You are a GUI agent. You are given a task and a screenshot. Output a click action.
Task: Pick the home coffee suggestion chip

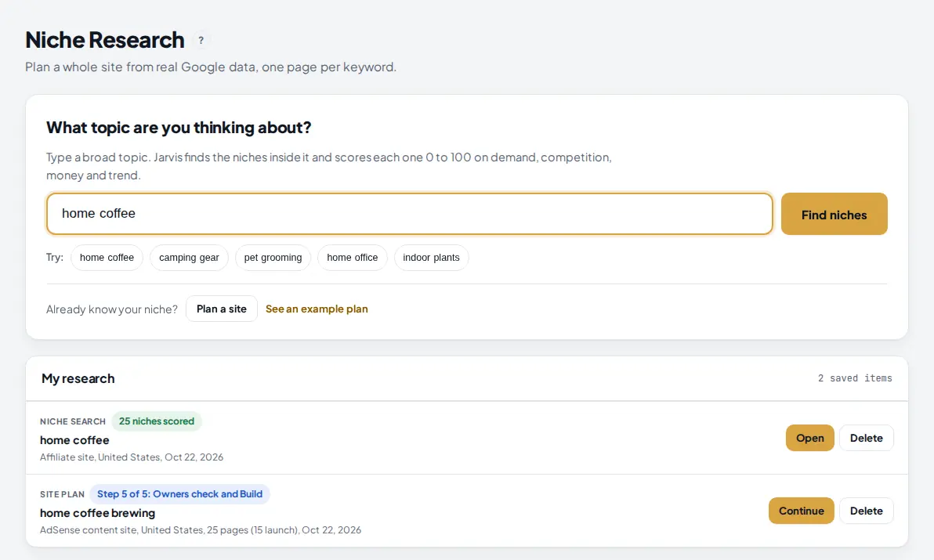(x=107, y=258)
